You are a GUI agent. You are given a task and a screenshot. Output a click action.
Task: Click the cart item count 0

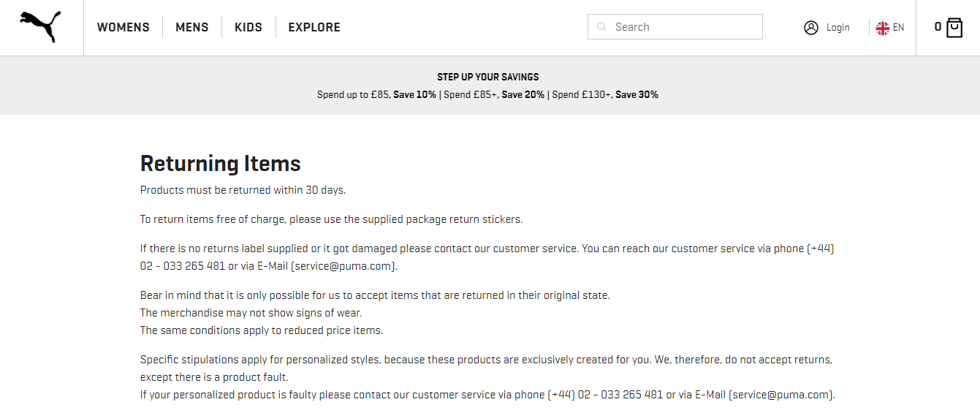pyautogui.click(x=938, y=27)
